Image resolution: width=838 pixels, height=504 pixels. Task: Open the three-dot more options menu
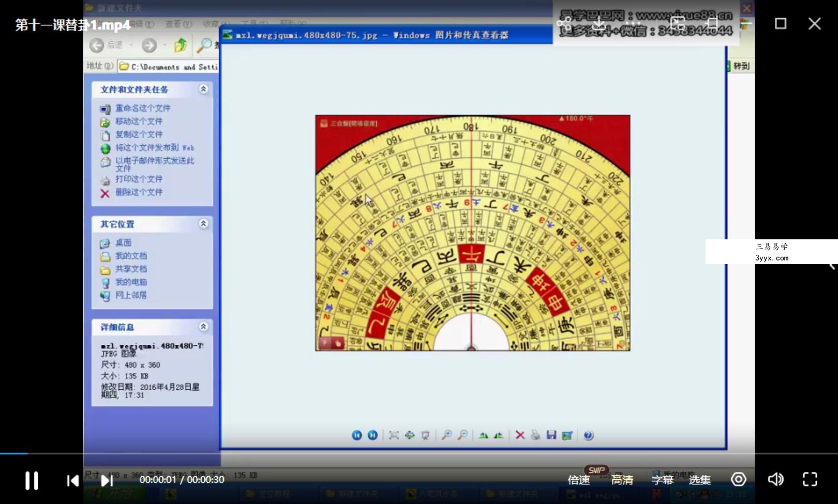point(633,23)
